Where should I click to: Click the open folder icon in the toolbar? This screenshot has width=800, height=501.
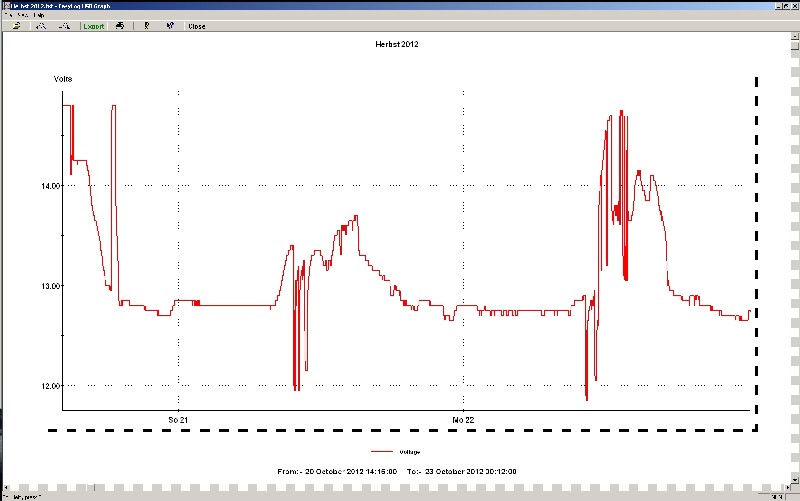(17, 26)
